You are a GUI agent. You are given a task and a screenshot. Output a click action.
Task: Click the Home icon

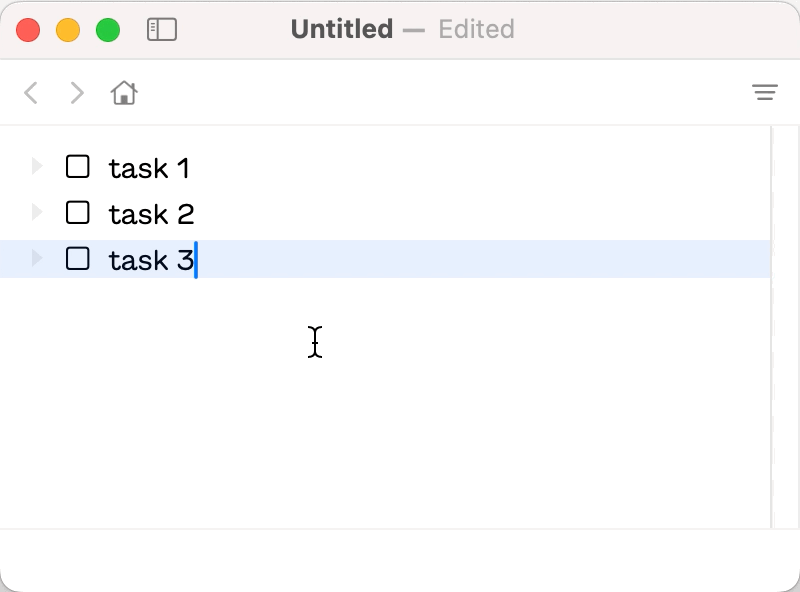124,93
